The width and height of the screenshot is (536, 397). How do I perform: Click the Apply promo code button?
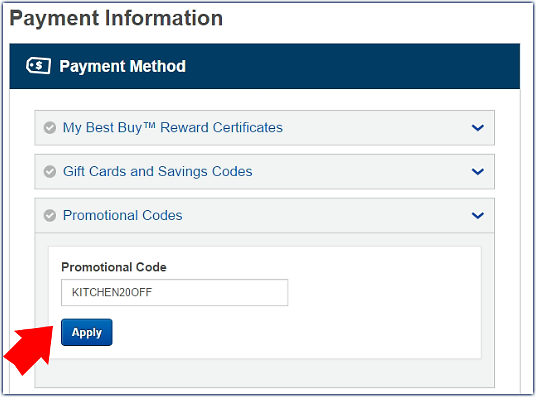[x=86, y=332]
